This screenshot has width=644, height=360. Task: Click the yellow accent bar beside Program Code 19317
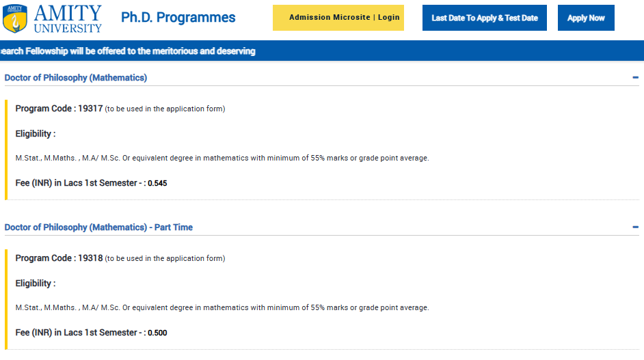[6, 149]
